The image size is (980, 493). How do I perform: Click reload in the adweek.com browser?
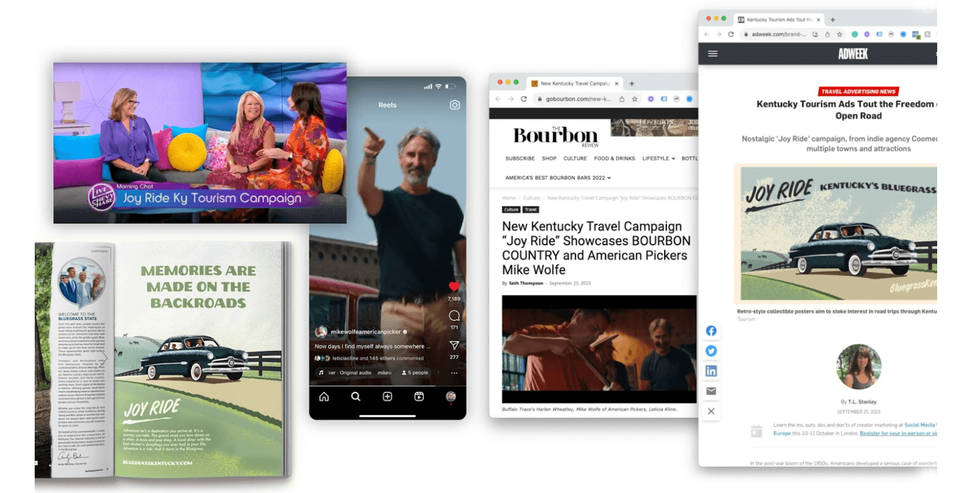coord(731,34)
